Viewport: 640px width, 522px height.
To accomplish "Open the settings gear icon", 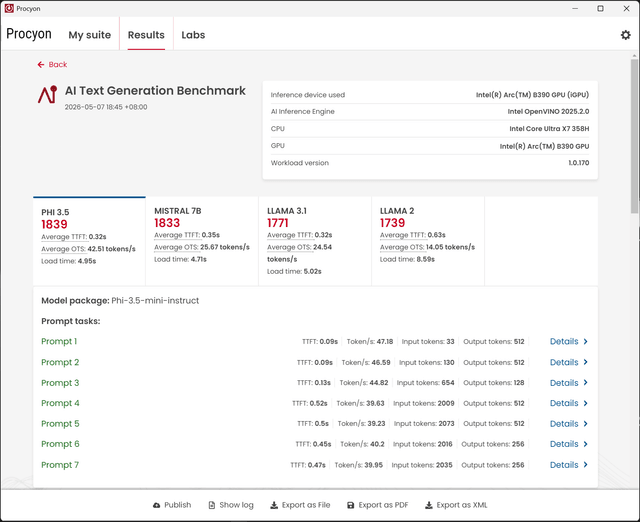I will tap(625, 35).
